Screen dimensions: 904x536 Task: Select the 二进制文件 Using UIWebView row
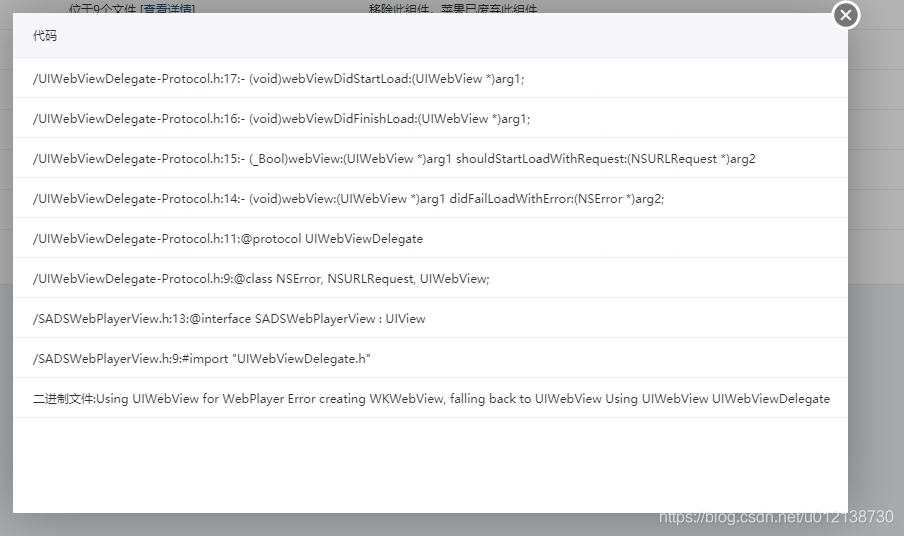(430, 398)
